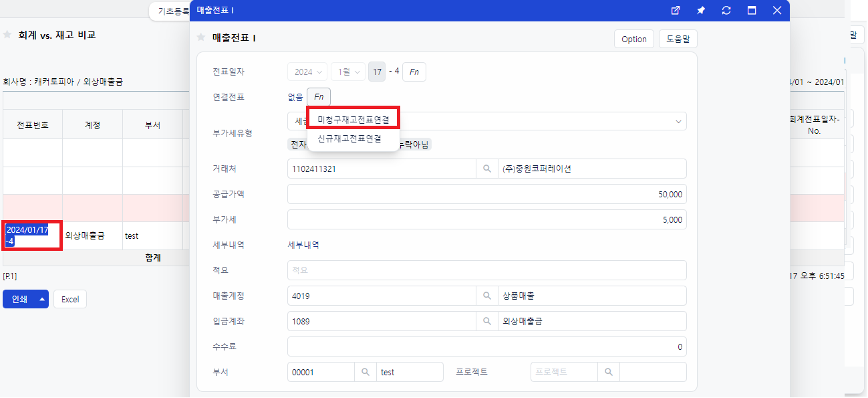This screenshot has width=868, height=398.
Task: Click the 공급가액 field showing 50,000
Action: (x=487, y=195)
